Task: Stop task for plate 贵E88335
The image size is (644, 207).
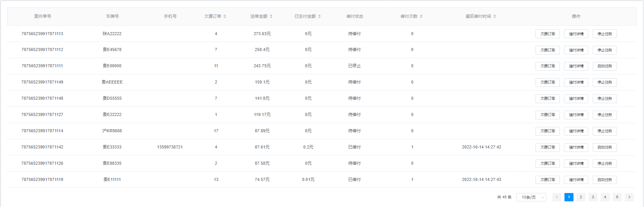Action: pos(604,164)
